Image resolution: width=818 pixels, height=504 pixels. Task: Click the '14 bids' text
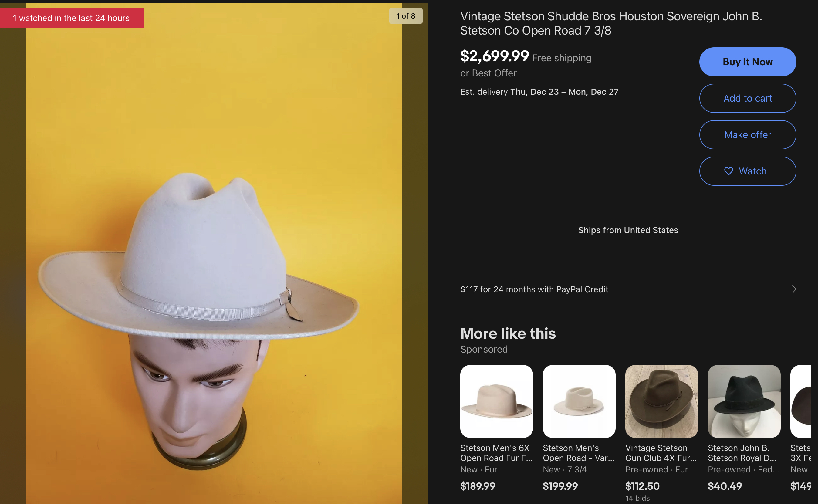click(637, 498)
